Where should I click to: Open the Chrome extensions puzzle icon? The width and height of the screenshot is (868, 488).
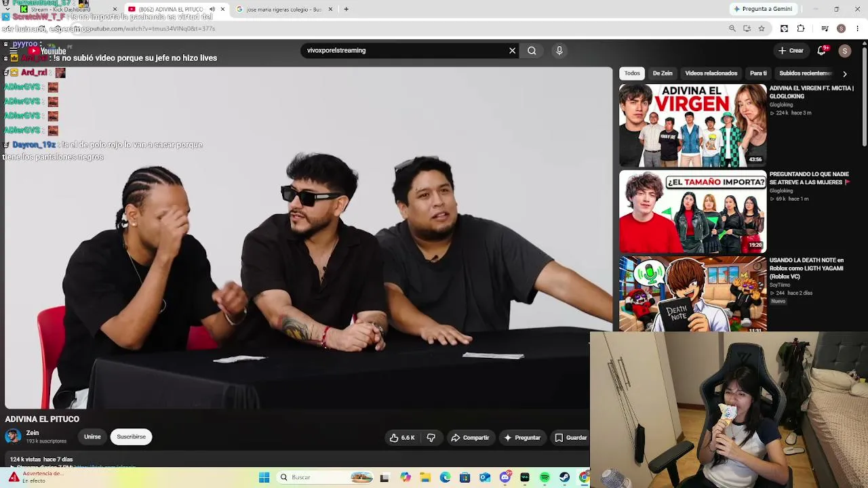[801, 28]
